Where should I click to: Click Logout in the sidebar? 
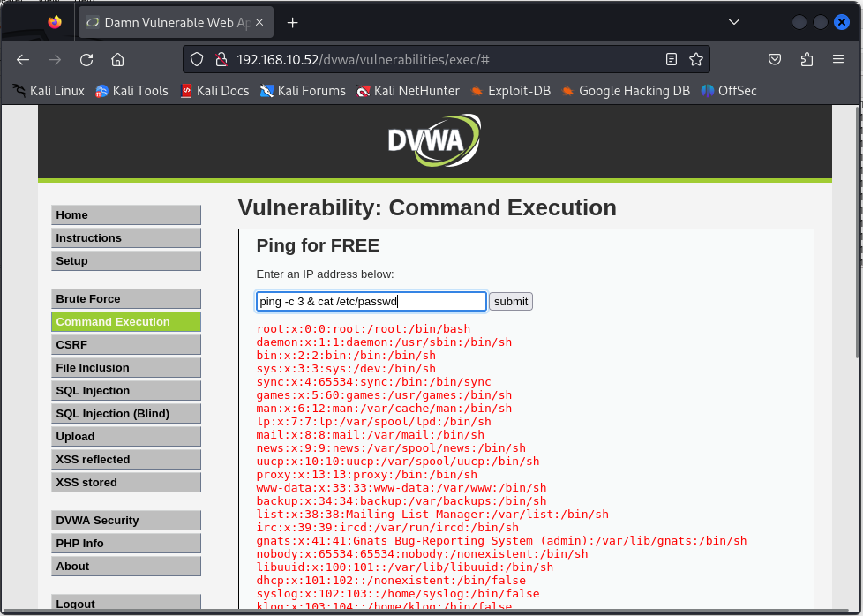point(126,603)
